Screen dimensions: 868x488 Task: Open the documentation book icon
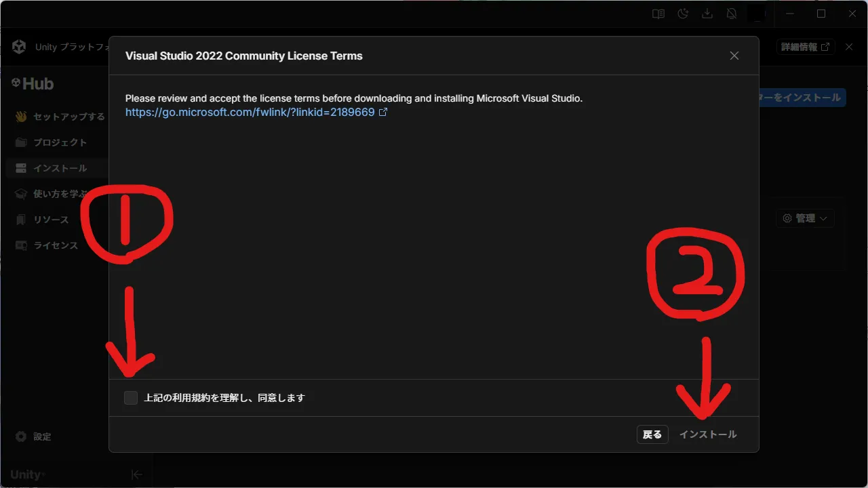pos(658,14)
